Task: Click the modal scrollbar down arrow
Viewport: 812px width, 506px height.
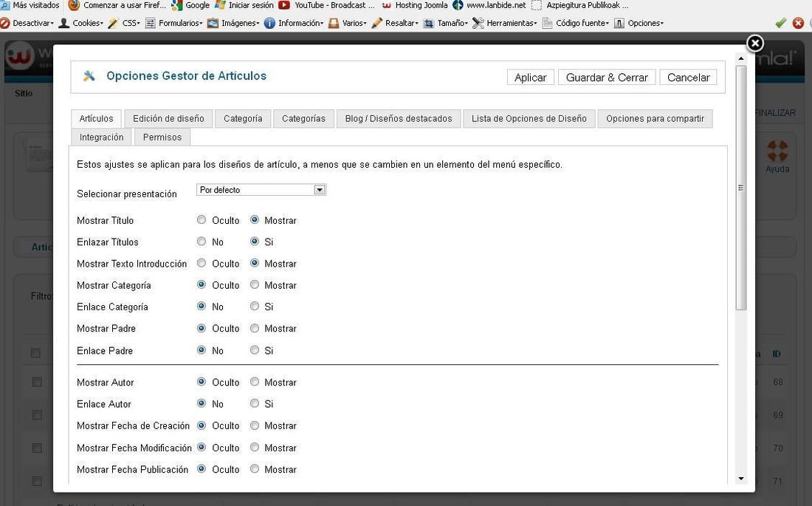Action: [x=741, y=479]
